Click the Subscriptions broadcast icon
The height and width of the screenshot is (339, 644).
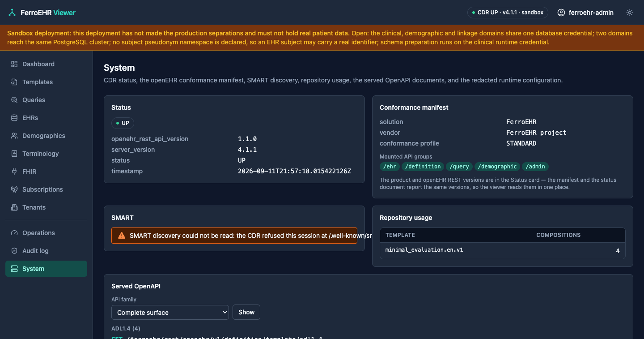[14, 189]
